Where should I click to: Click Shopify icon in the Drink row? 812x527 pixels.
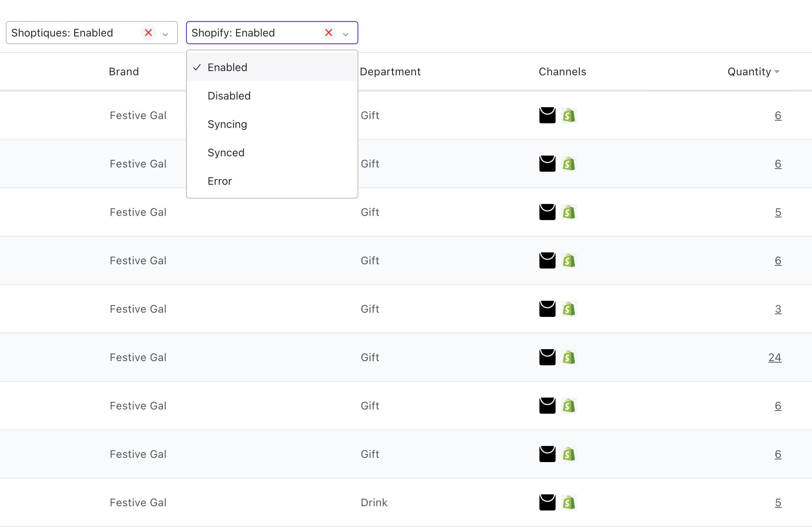coord(569,502)
